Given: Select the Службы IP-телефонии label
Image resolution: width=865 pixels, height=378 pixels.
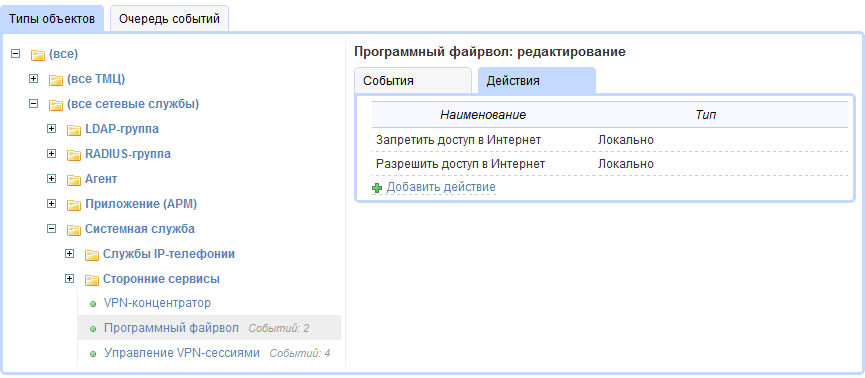Looking at the screenshot, I should (x=169, y=254).
